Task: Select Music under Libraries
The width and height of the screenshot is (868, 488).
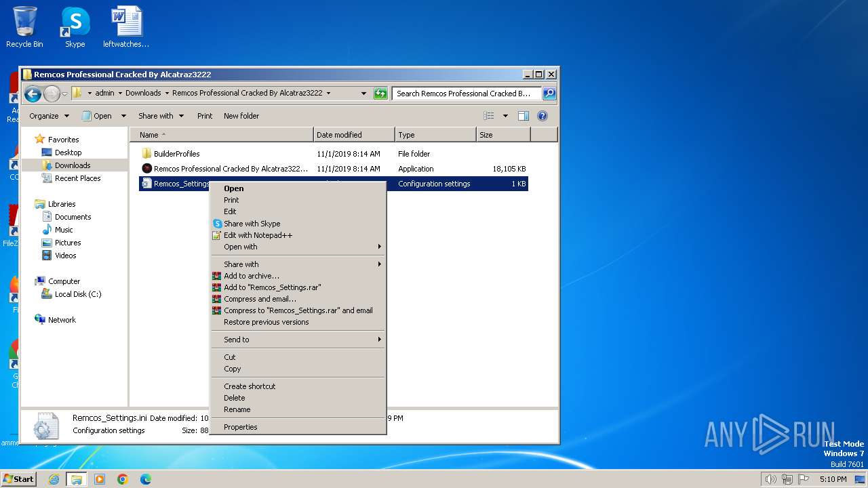Action: (64, 230)
